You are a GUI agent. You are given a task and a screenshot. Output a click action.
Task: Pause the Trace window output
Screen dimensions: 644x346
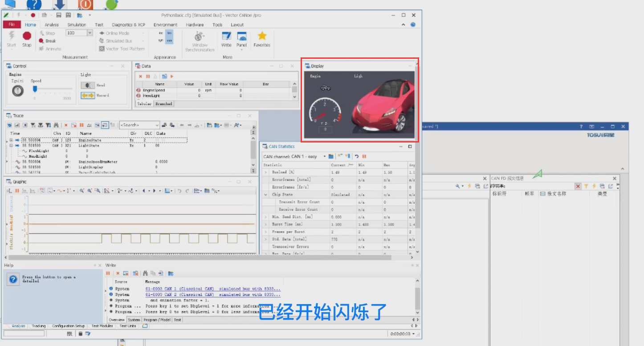tap(82, 125)
